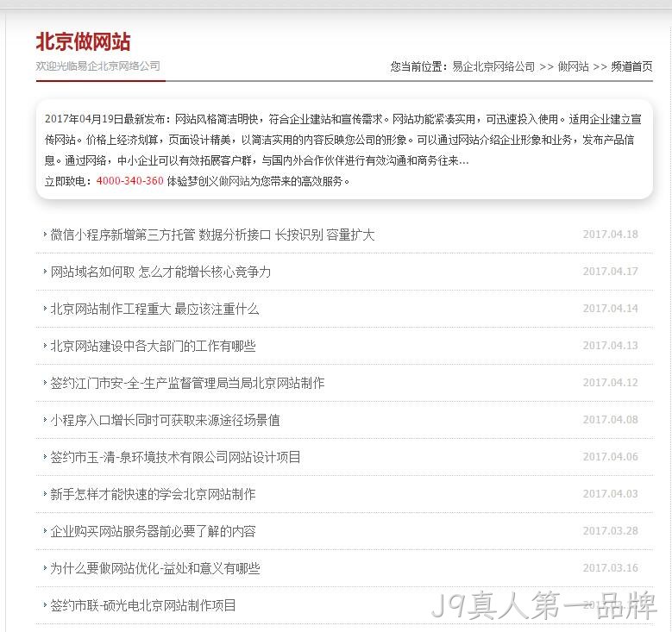Image resolution: width=672 pixels, height=632 pixels.
Task: Click the date 2017.03.28
Action: (x=610, y=531)
